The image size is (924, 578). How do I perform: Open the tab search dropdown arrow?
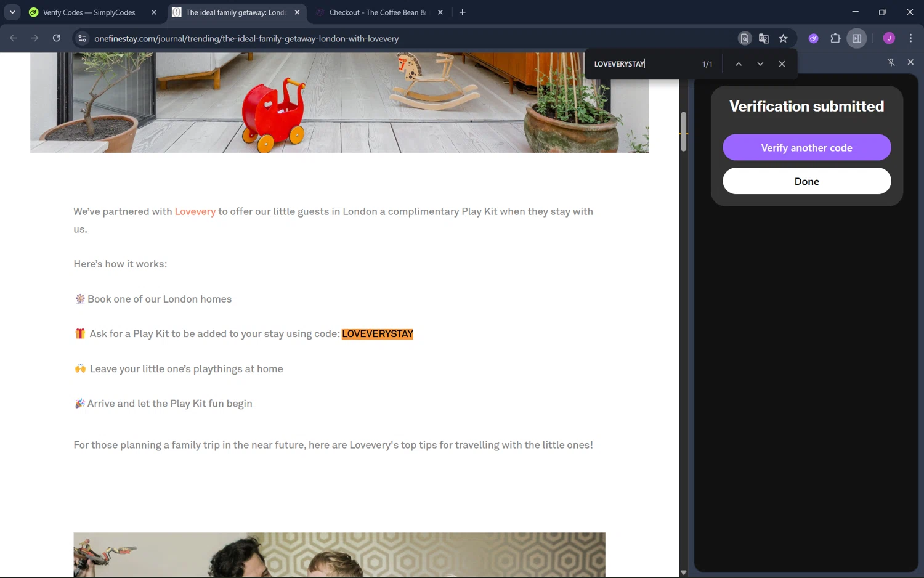click(x=12, y=12)
